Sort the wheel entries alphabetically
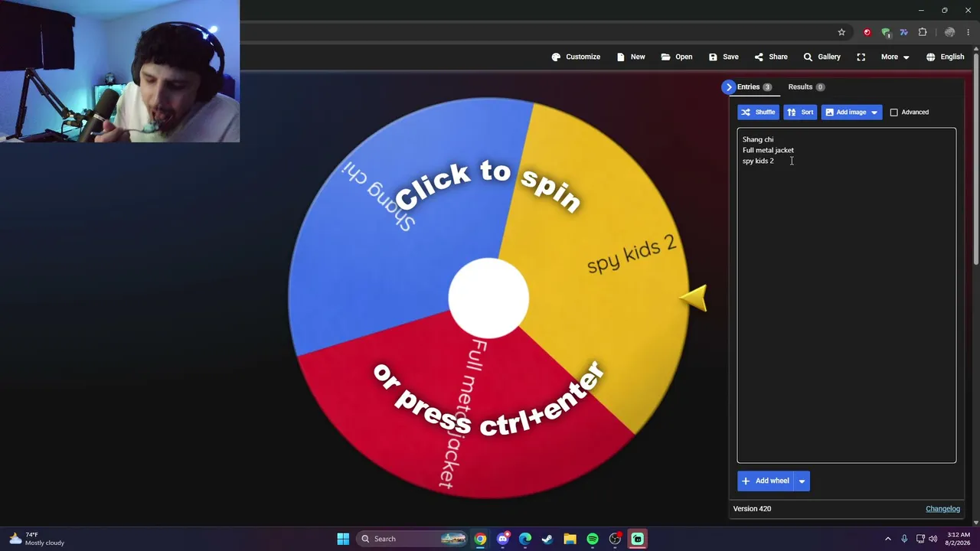This screenshot has height=551, width=980. [800, 112]
